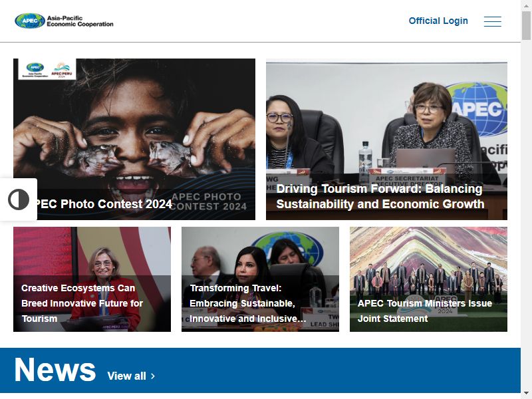Click the Driving Tourism Forward headline text
Image resolution: width=532 pixels, height=399 pixels.
tap(380, 196)
